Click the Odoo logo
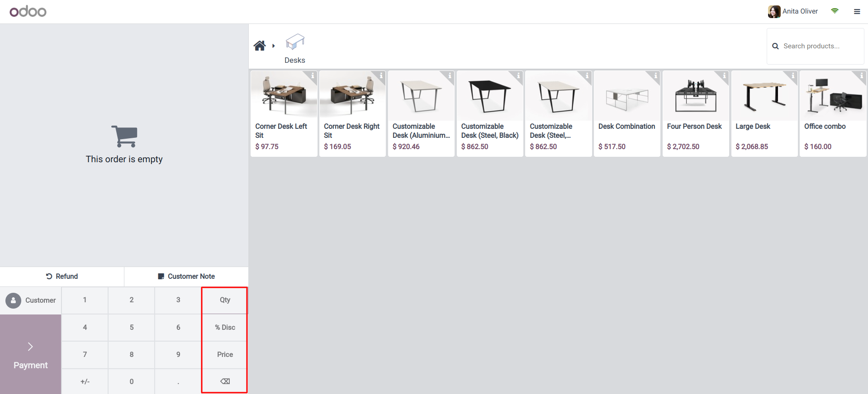Screen dimensions: 868x394 tap(28, 11)
